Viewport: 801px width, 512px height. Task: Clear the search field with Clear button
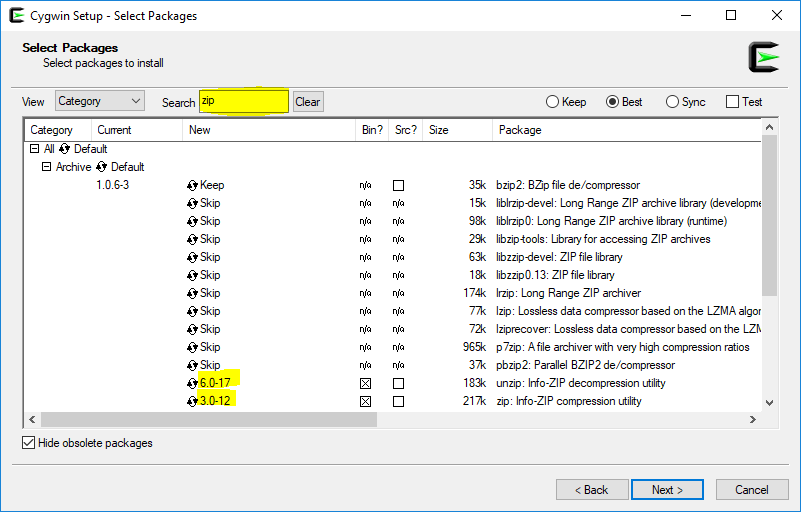pos(308,102)
